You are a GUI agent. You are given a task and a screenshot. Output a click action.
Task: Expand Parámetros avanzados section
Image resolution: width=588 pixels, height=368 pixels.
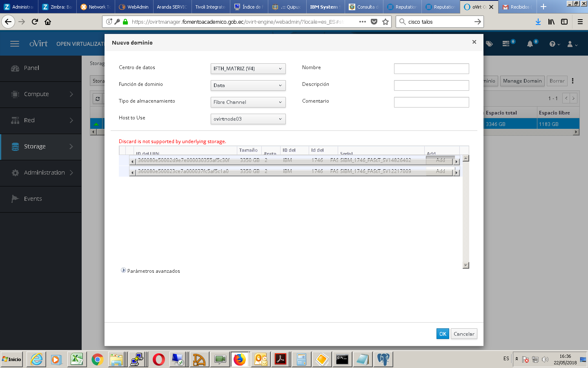point(123,271)
